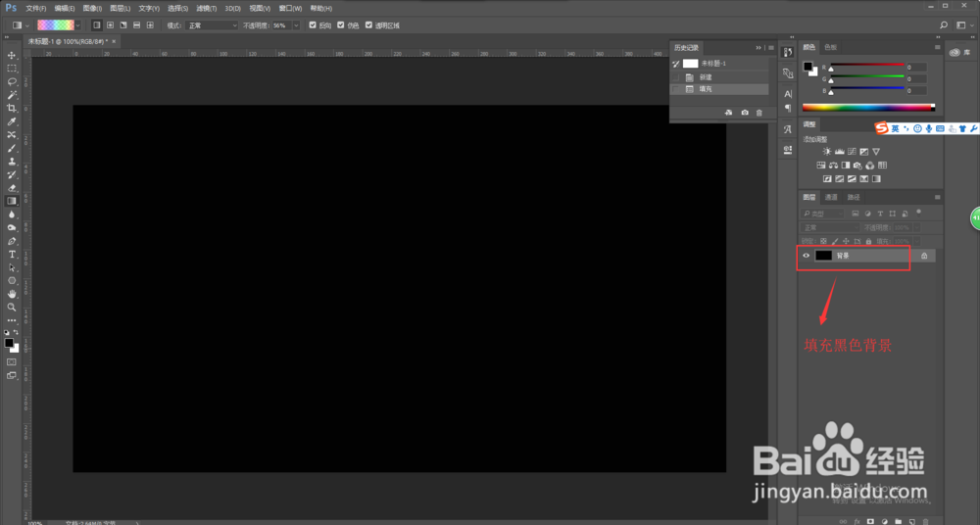Toggle Quick Mask mode
Screen dimensions: 980x525
pyautogui.click(x=11, y=361)
